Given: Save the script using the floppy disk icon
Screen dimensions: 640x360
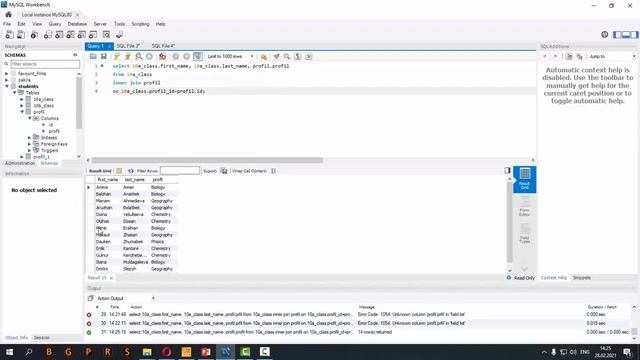Looking at the screenshot, I should 104,56.
